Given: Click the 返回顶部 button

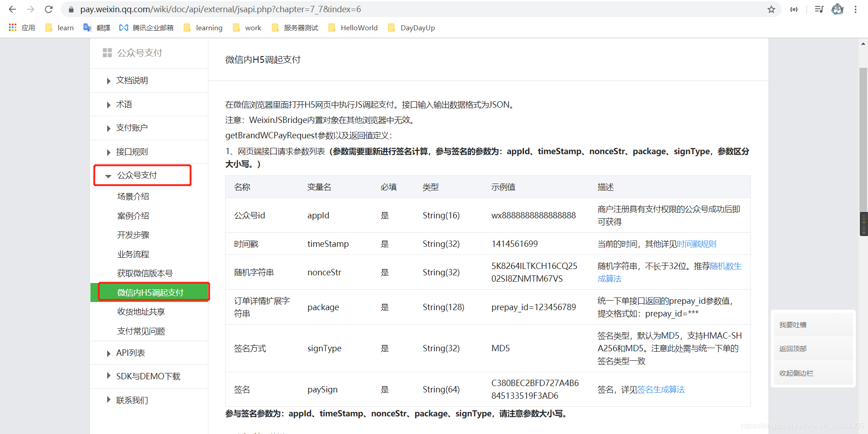Looking at the screenshot, I should [x=813, y=349].
